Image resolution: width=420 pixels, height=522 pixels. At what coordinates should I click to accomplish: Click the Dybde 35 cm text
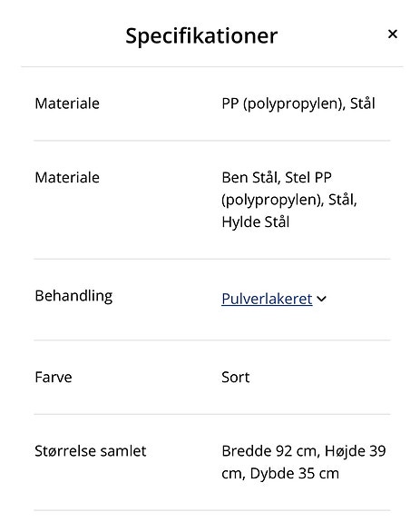tap(294, 473)
